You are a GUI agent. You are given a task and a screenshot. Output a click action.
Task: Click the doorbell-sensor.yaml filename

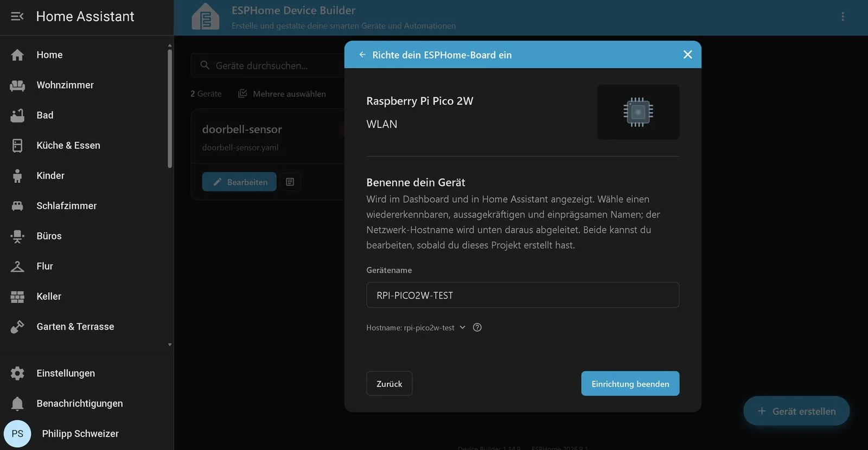[240, 147]
